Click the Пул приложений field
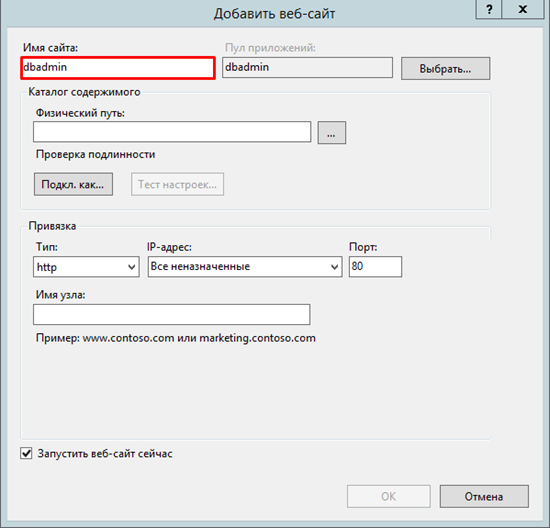Viewport: 550px width, 528px height. pyautogui.click(x=307, y=68)
